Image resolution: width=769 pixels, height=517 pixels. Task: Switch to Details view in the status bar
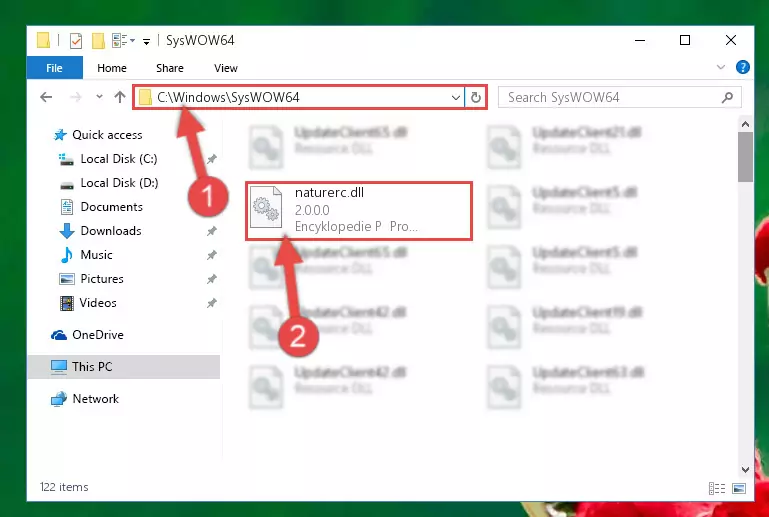pyautogui.click(x=717, y=488)
